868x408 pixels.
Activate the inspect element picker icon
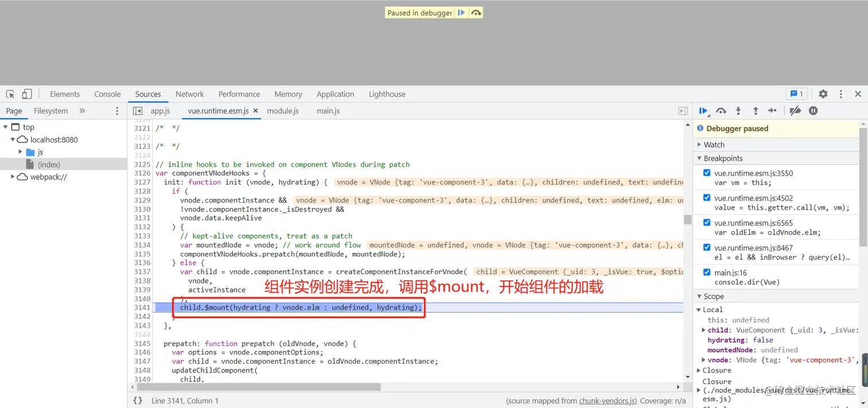10,94
